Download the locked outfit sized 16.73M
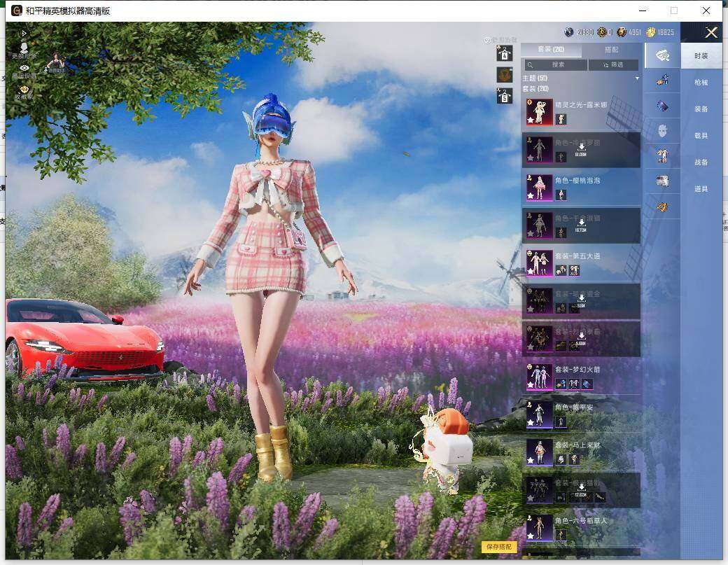This screenshot has width=728, height=565. (x=581, y=225)
